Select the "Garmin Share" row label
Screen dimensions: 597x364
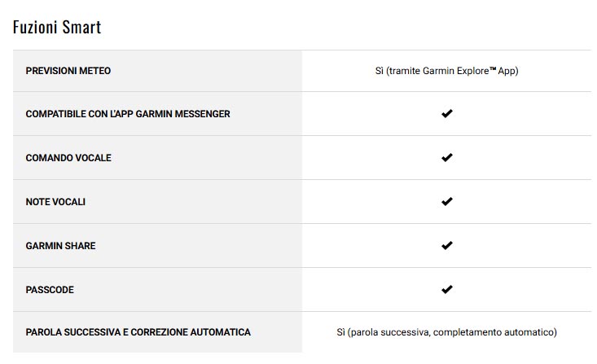[x=60, y=245]
